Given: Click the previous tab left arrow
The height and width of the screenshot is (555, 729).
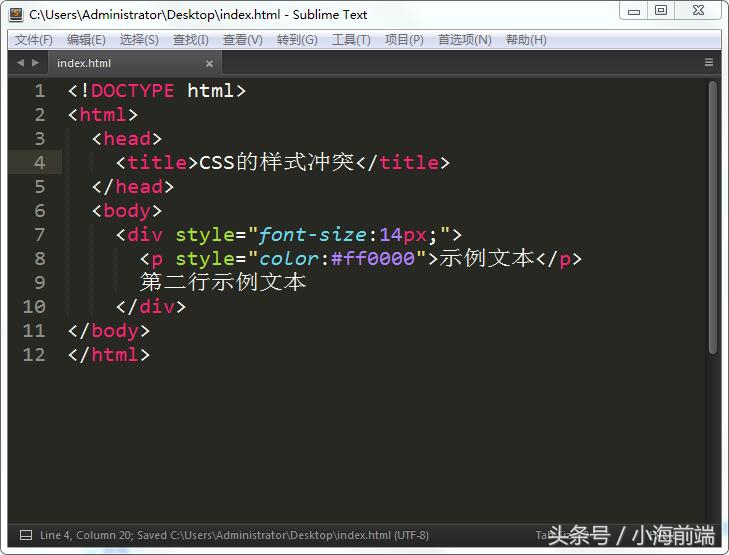Looking at the screenshot, I should tap(21, 62).
